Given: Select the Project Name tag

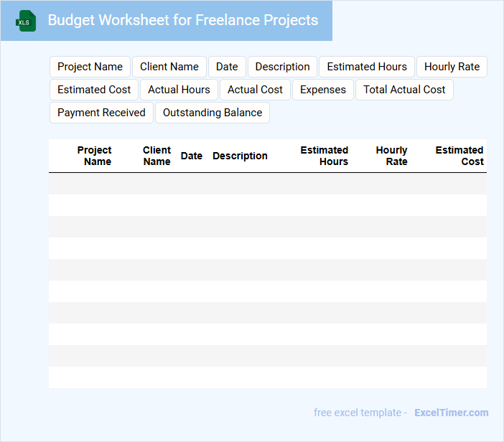Looking at the screenshot, I should click(x=90, y=67).
